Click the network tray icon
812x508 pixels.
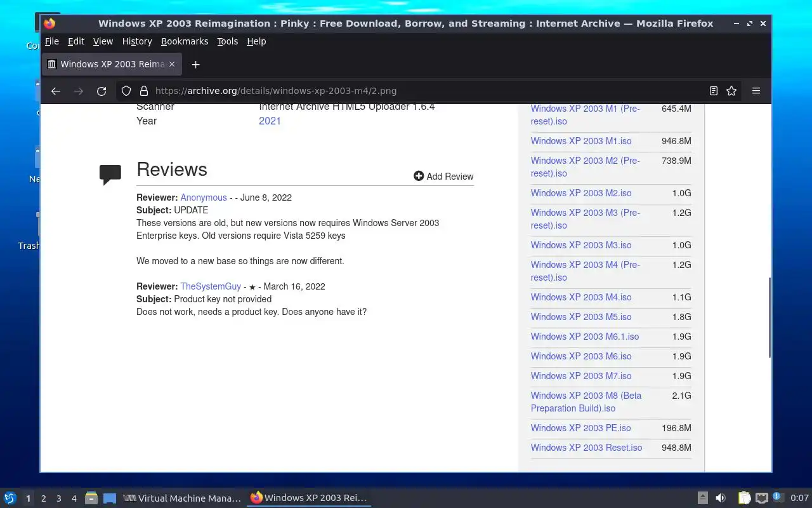coord(762,498)
